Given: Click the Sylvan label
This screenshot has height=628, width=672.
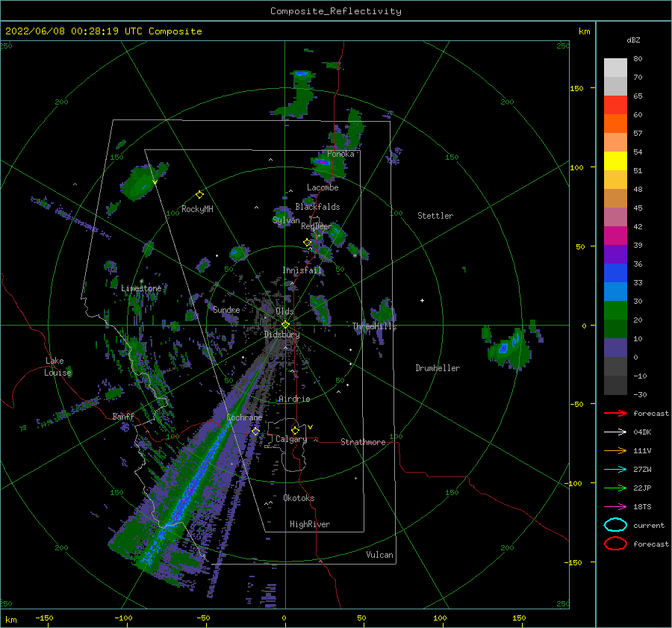Looking at the screenshot, I should pyautogui.click(x=286, y=220).
